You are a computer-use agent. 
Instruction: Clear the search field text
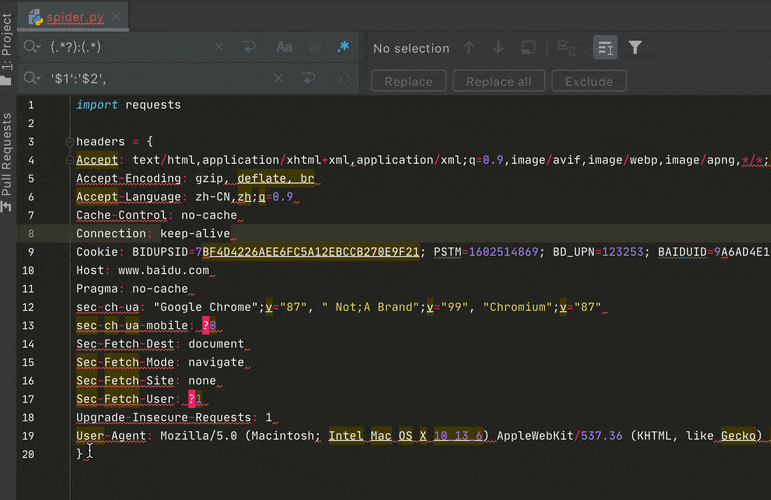point(219,47)
